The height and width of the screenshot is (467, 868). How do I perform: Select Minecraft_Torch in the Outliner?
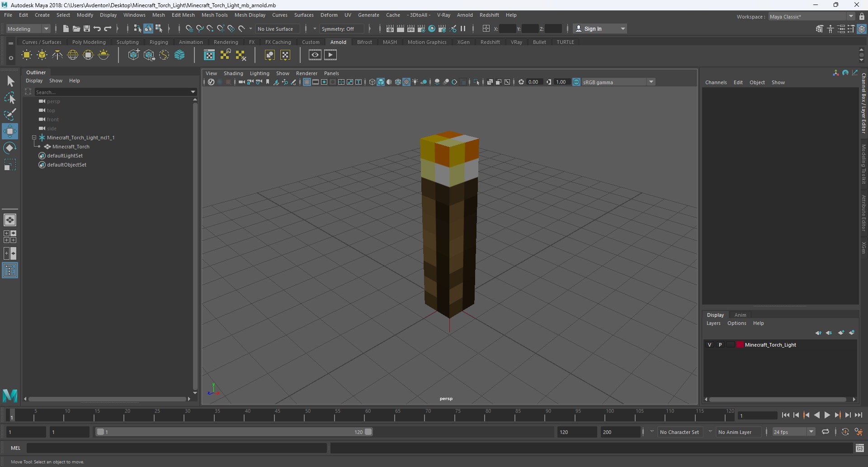71,147
